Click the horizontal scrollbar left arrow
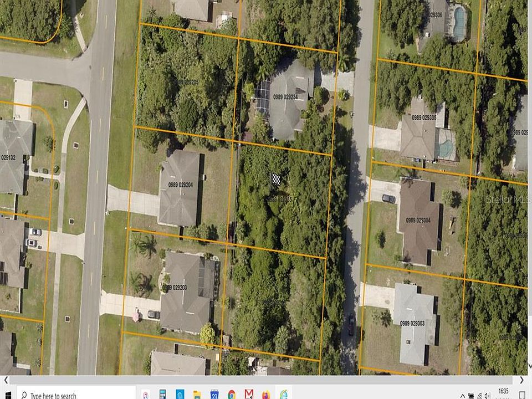 (x=6, y=380)
